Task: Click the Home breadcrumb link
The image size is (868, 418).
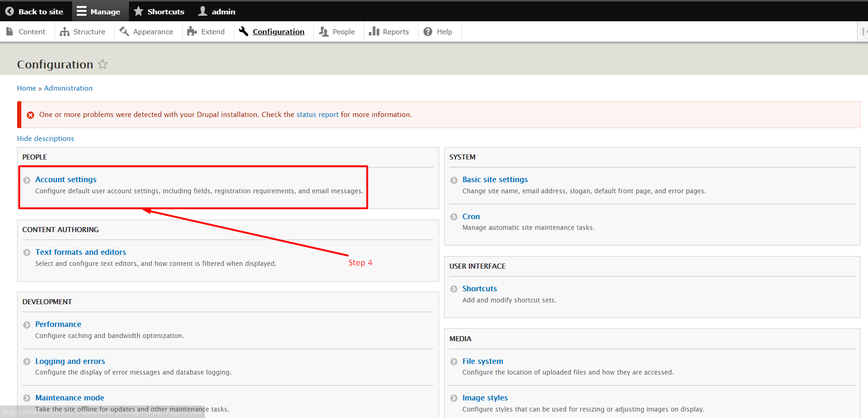Action: (x=26, y=88)
